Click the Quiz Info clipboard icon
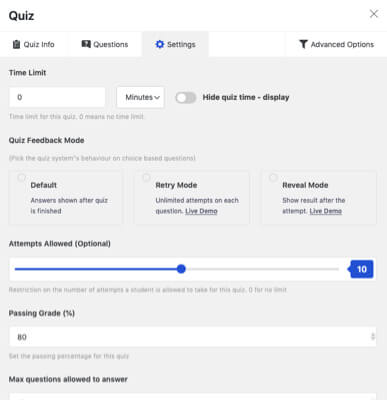The height and width of the screenshot is (400, 387). 16,44
